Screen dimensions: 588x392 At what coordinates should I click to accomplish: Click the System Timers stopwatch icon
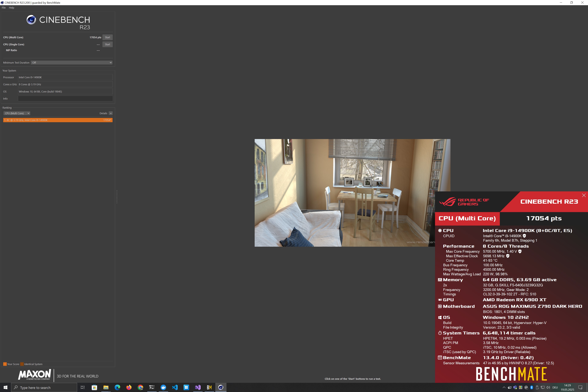440,333
